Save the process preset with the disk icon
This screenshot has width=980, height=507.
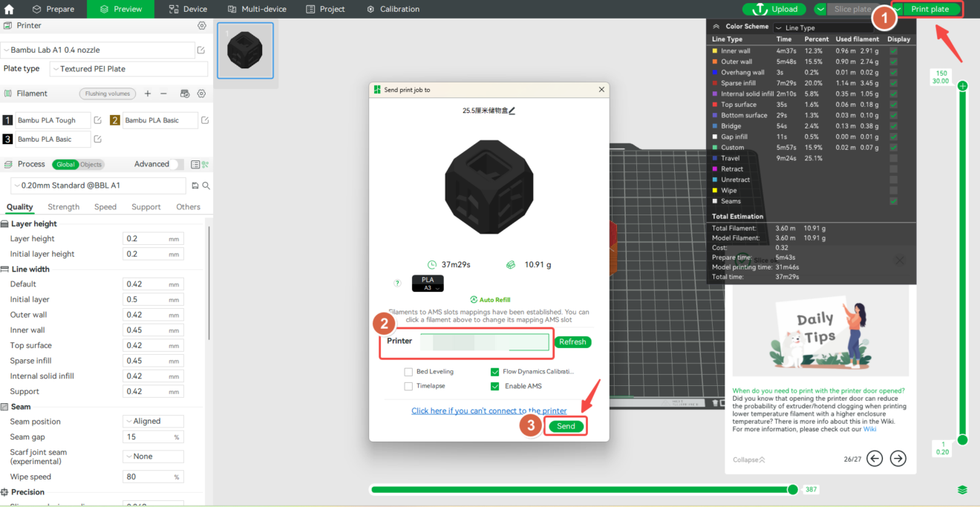click(195, 185)
